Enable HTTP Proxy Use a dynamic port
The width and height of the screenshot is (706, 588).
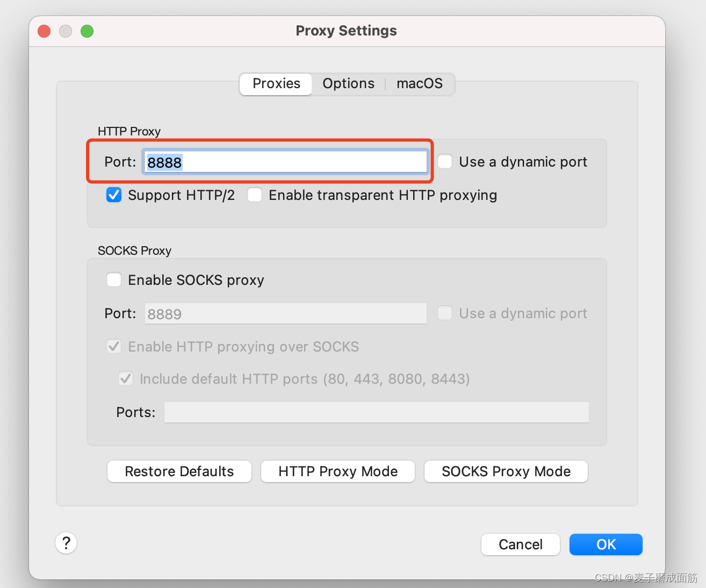click(445, 161)
